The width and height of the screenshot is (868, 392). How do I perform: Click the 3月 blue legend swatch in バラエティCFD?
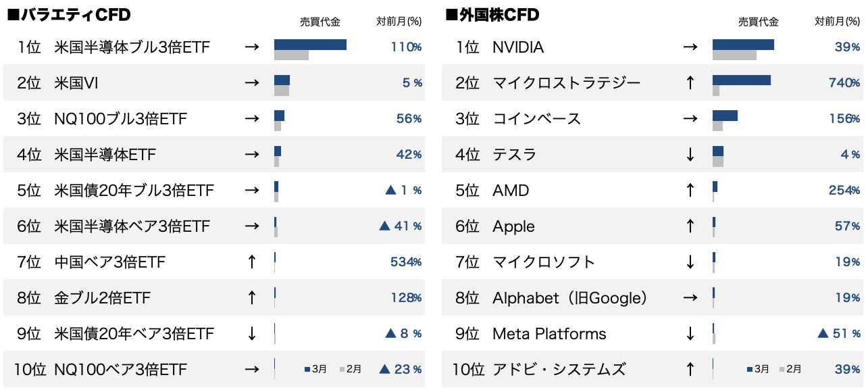coord(307,370)
